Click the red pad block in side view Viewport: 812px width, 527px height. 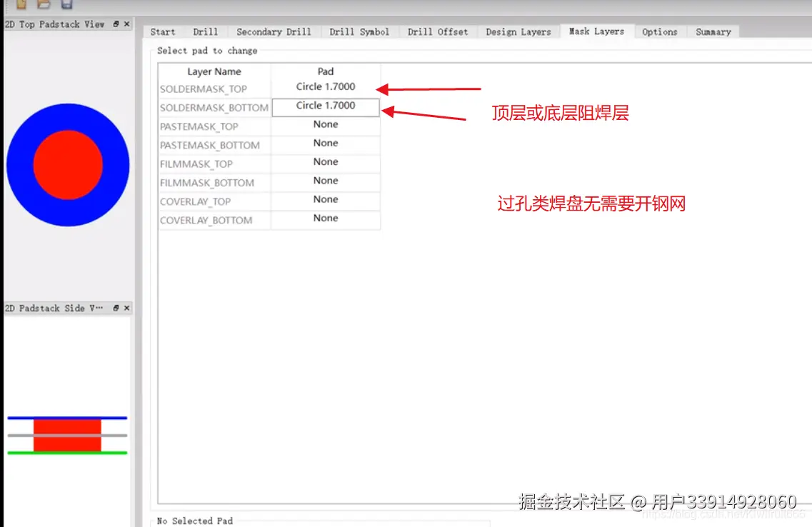click(x=67, y=436)
